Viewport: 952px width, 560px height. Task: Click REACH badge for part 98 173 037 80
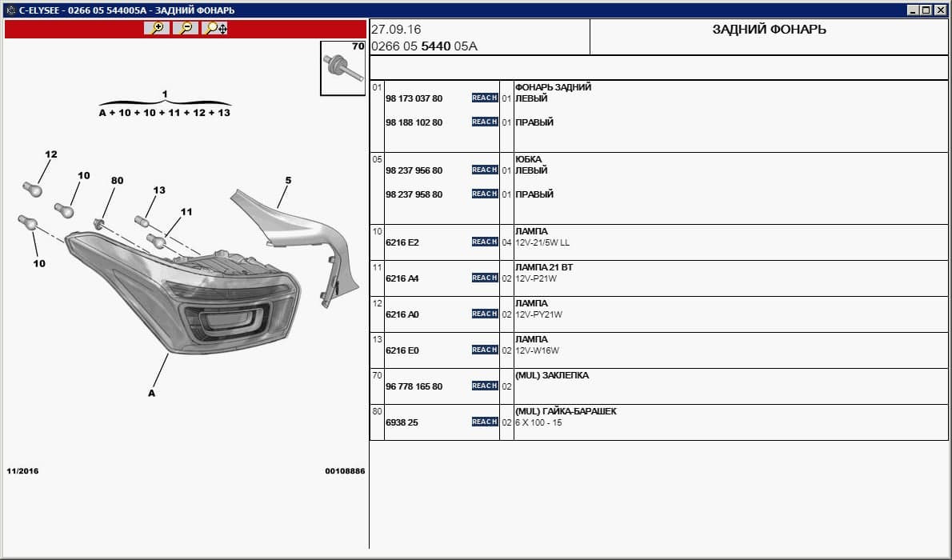[x=485, y=98]
